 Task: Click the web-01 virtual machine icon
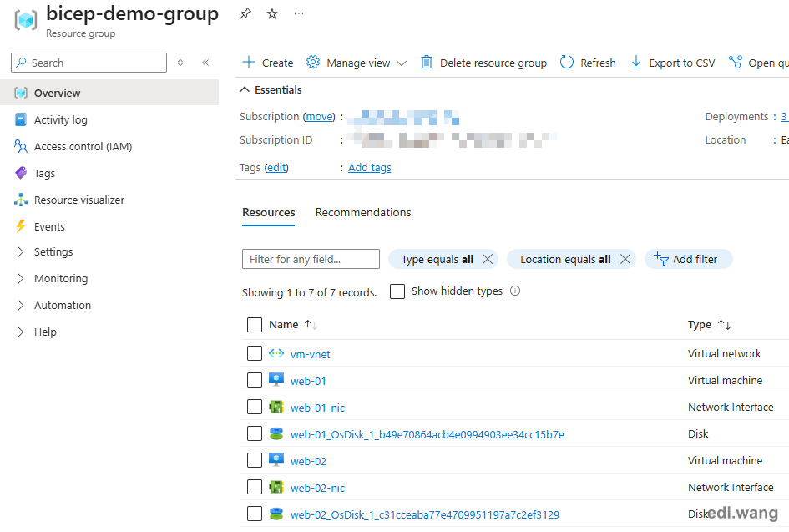[276, 380]
